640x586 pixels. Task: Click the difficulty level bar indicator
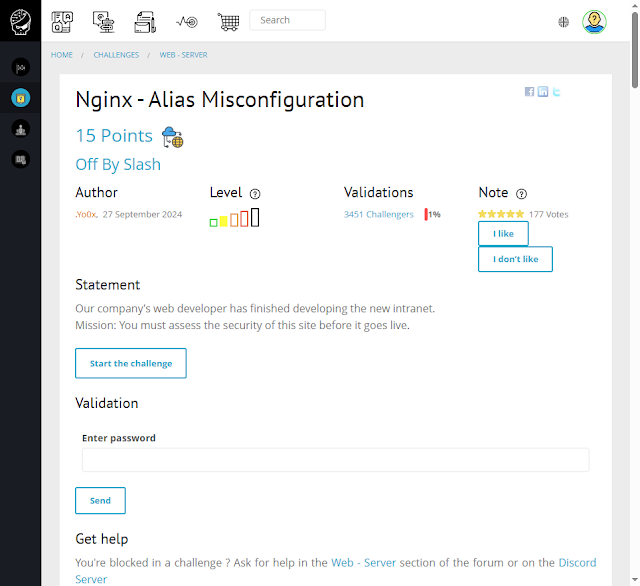click(x=234, y=217)
